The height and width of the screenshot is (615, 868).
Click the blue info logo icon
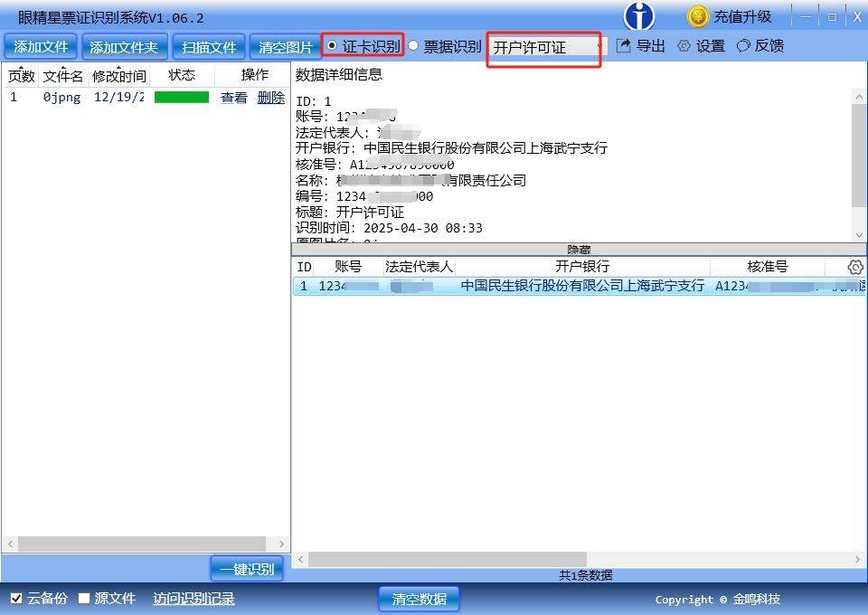(x=639, y=16)
